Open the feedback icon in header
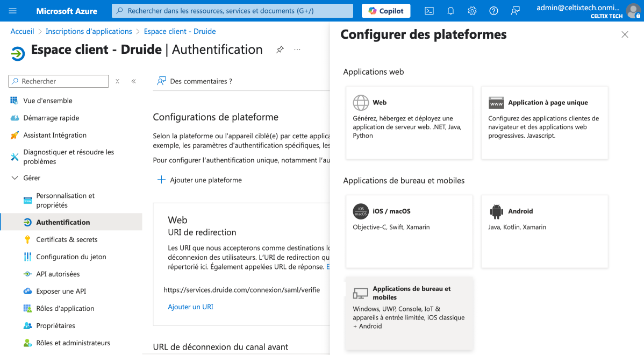 click(515, 11)
